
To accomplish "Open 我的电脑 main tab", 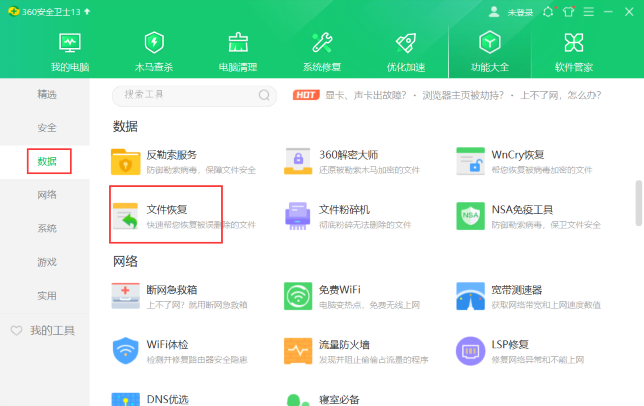I will pos(70,52).
